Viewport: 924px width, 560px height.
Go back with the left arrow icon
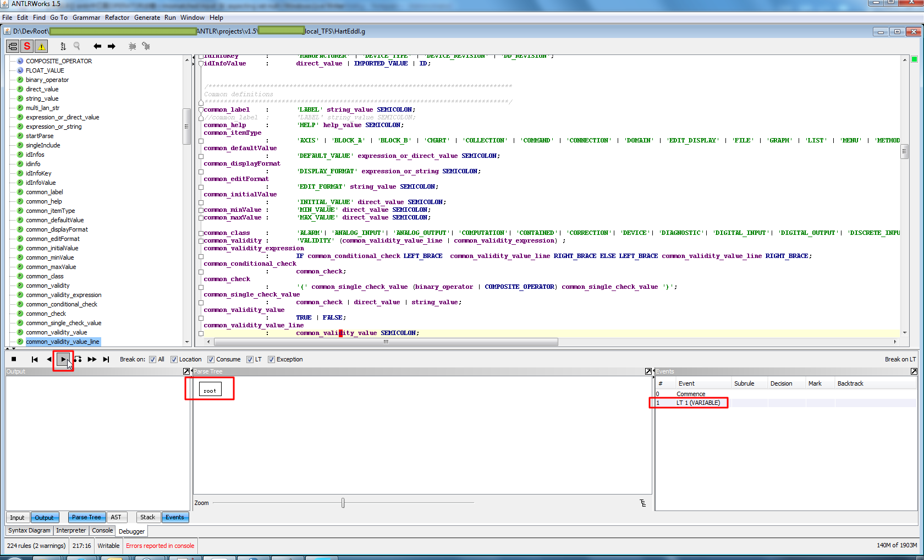tap(97, 46)
